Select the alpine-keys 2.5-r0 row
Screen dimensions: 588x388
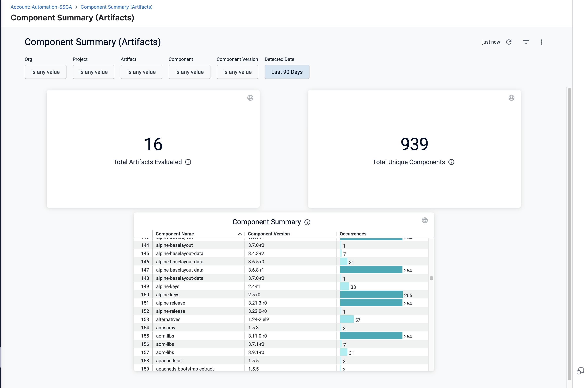[x=167, y=295]
